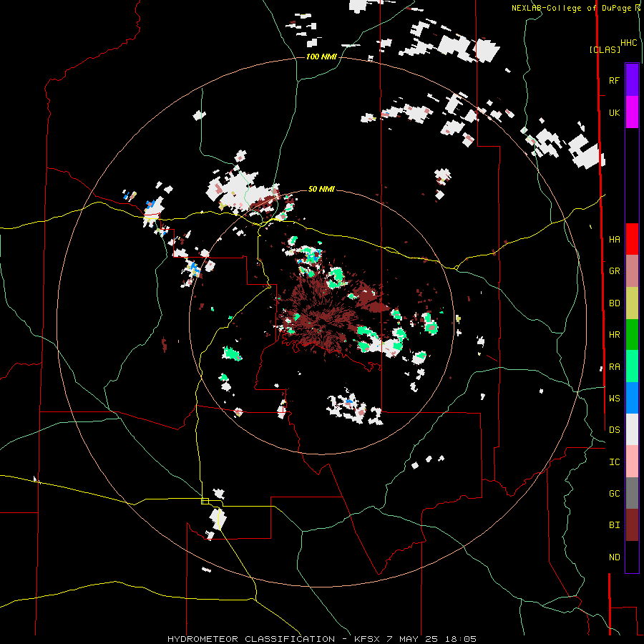Click the KFSX station identifier

coord(367,639)
